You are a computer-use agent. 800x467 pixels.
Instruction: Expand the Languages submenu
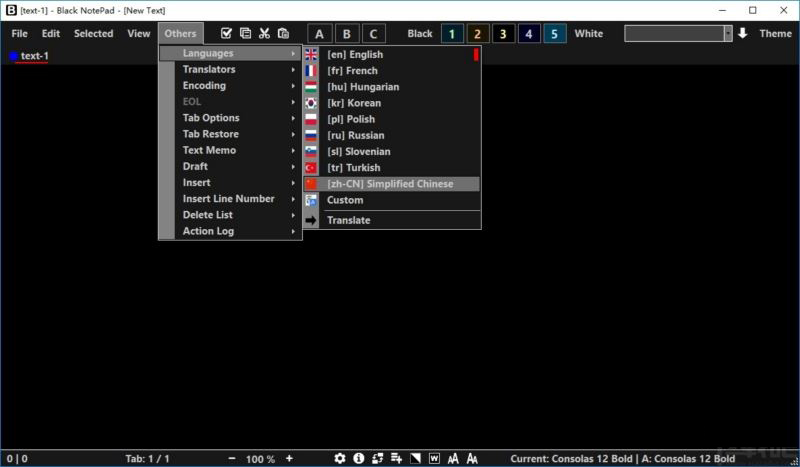coord(231,53)
